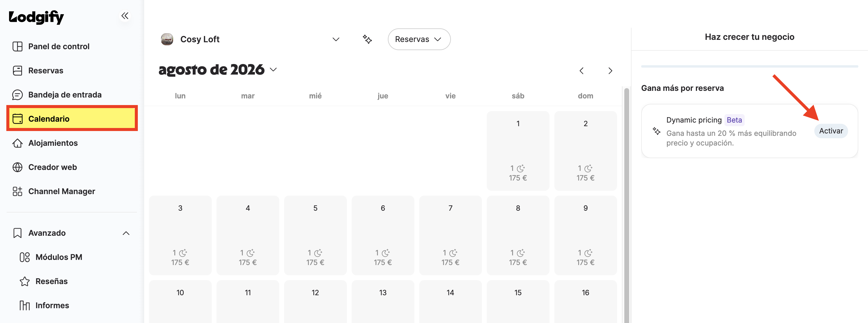Go to next month arrow

pyautogui.click(x=610, y=71)
